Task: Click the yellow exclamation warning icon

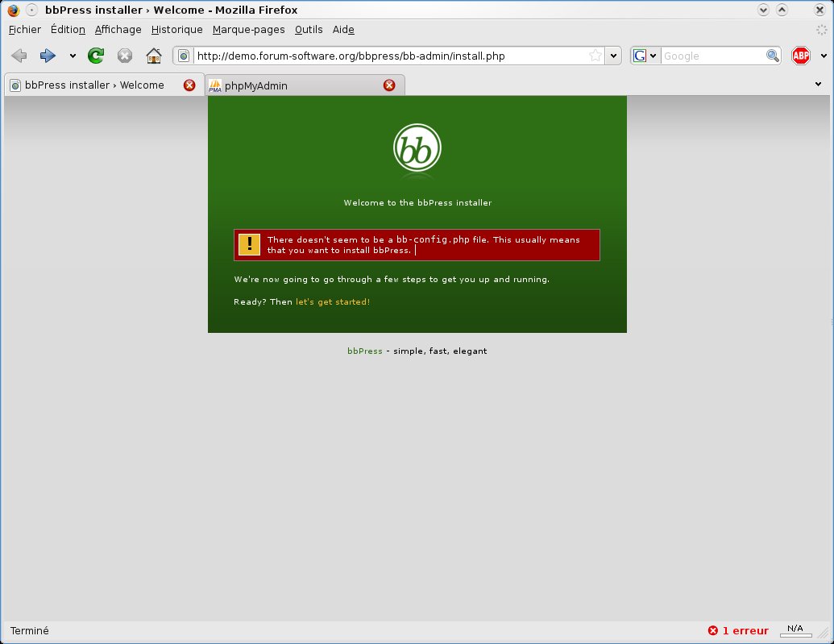Action: click(249, 245)
